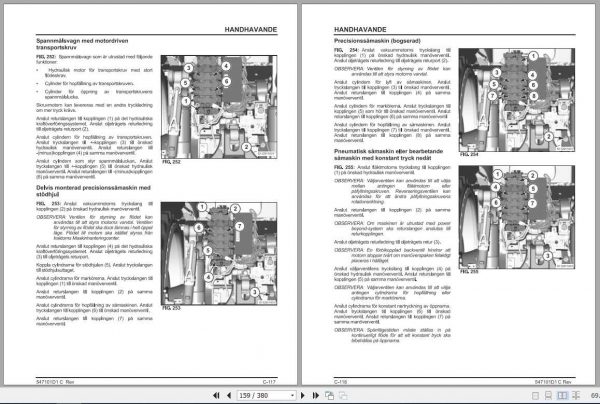Click the previous view icon

click(329, 395)
